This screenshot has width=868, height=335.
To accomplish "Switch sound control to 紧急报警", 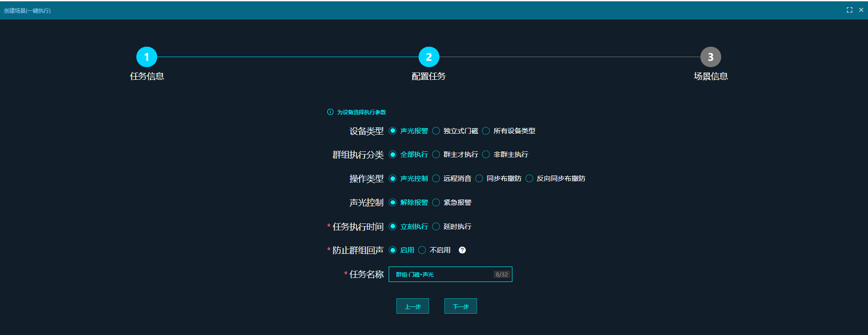I will tap(436, 203).
